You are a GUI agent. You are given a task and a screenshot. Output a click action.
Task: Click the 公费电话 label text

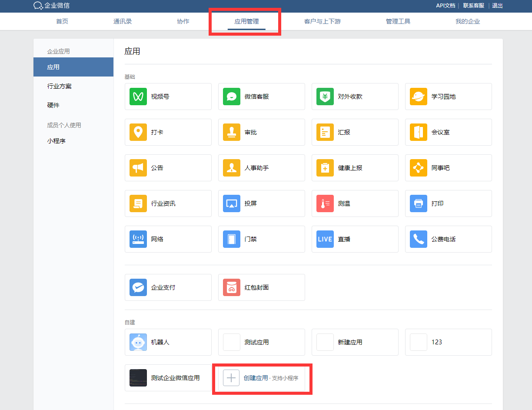pyautogui.click(x=444, y=239)
